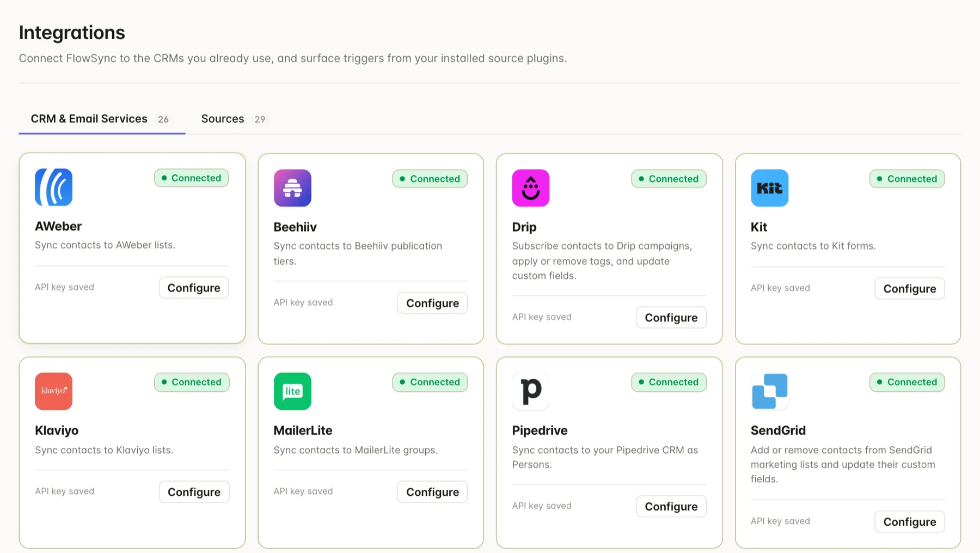Screen dimensions: 980x553
Task: Click 'API key saved' on SendGrid card
Action: tap(780, 521)
